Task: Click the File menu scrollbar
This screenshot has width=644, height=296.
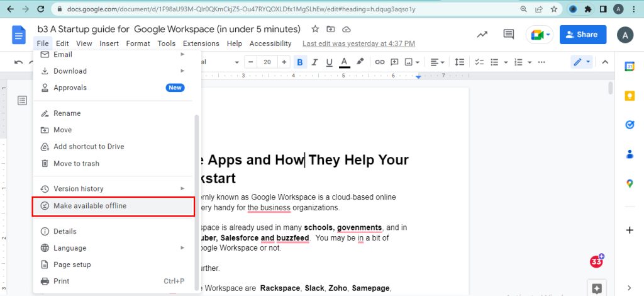Action: point(197,202)
